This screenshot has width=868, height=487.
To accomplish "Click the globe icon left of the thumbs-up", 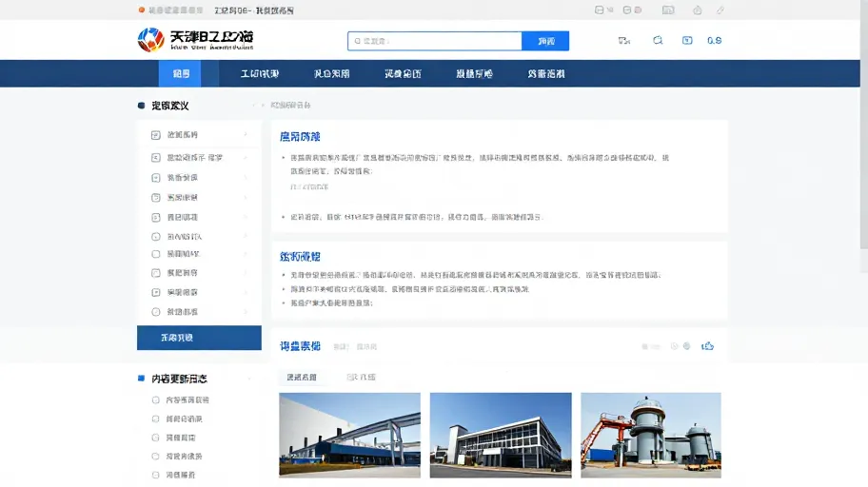I will click(x=686, y=346).
